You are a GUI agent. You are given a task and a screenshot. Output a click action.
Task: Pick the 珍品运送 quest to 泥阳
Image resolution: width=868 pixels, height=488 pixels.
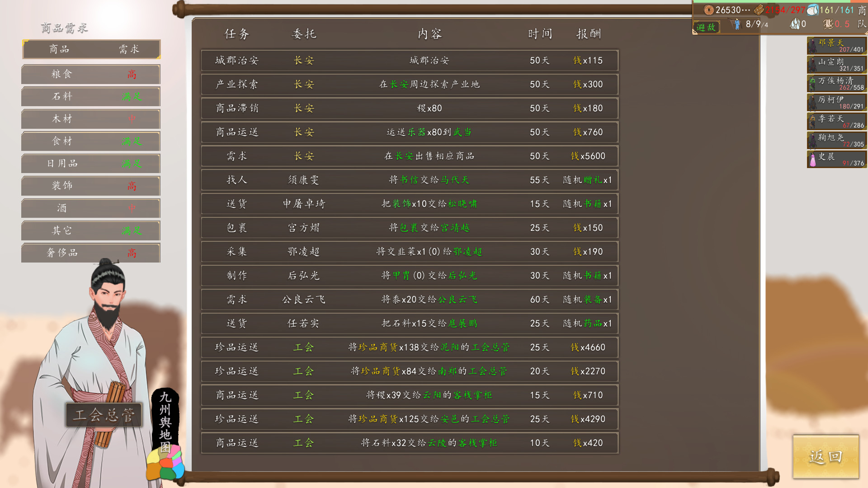pyautogui.click(x=409, y=347)
